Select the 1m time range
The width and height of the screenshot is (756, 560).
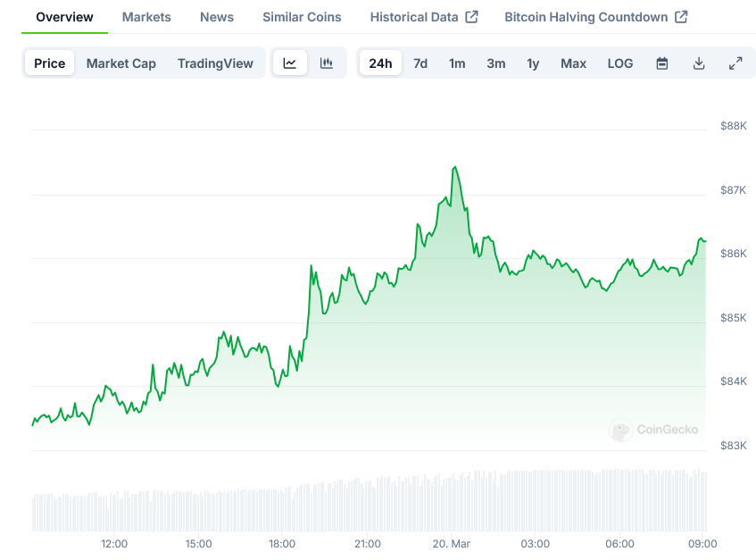457,63
